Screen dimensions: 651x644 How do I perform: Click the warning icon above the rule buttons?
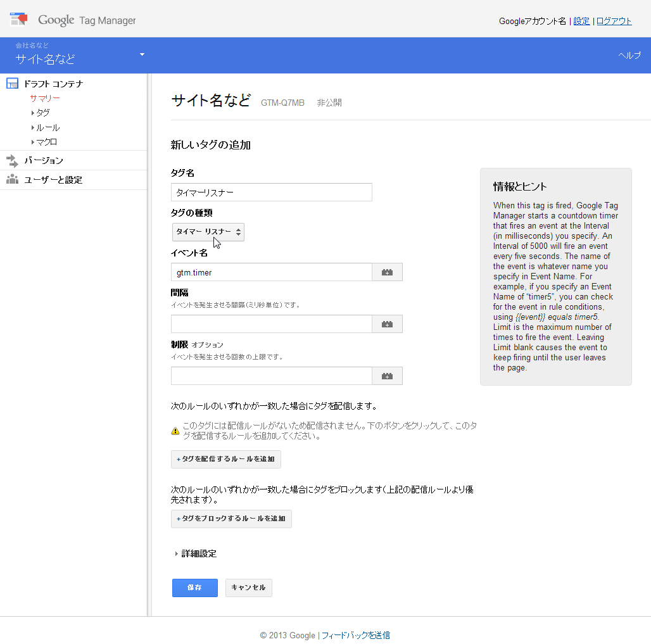coord(175,429)
